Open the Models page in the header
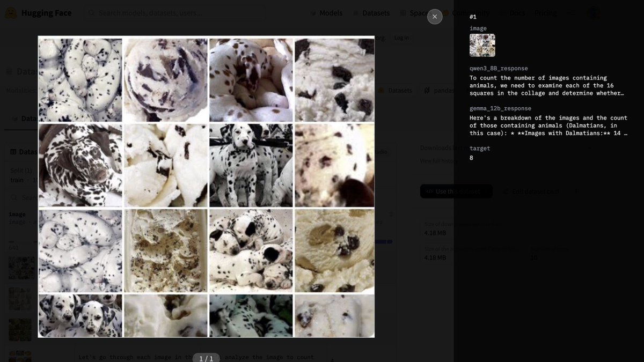 coord(326,13)
